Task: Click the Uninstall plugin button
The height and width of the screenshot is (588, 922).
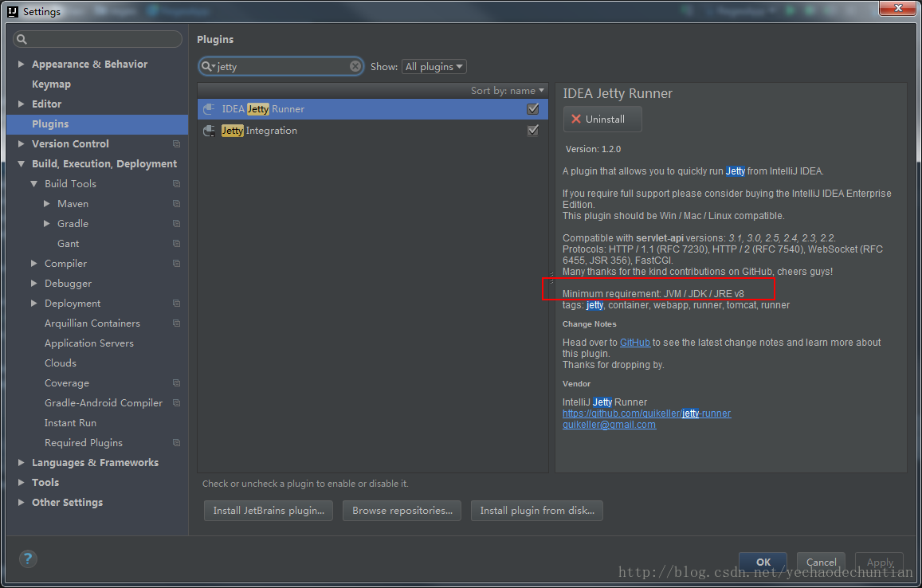Action: [602, 120]
